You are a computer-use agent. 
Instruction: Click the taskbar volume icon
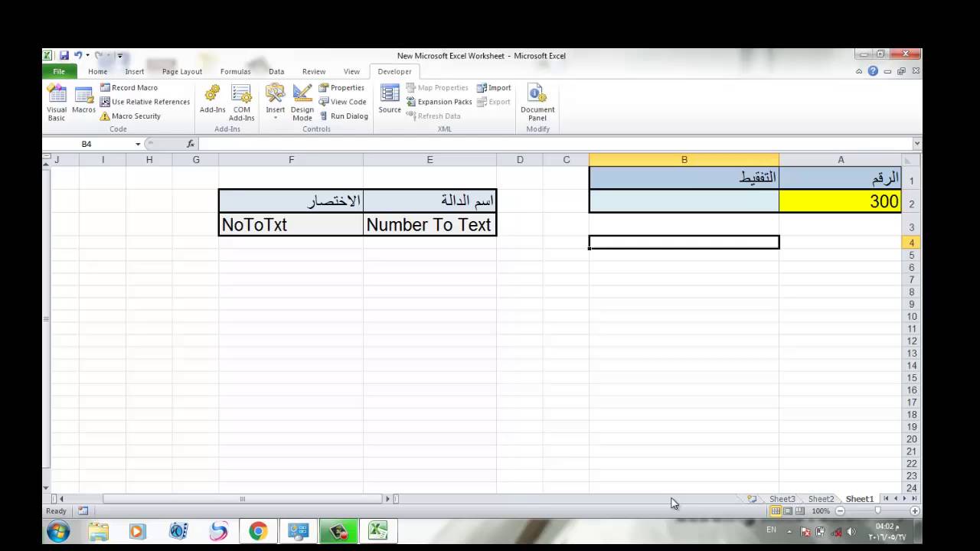click(x=851, y=532)
